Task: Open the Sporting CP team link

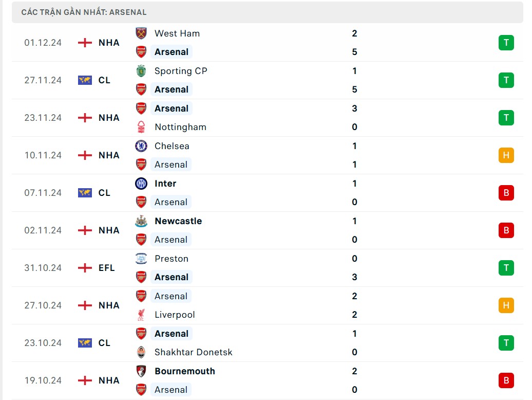Action: pos(181,71)
